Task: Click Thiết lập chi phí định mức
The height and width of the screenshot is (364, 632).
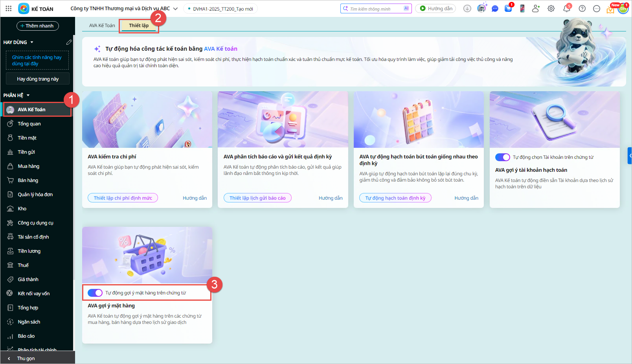Action: click(x=123, y=198)
